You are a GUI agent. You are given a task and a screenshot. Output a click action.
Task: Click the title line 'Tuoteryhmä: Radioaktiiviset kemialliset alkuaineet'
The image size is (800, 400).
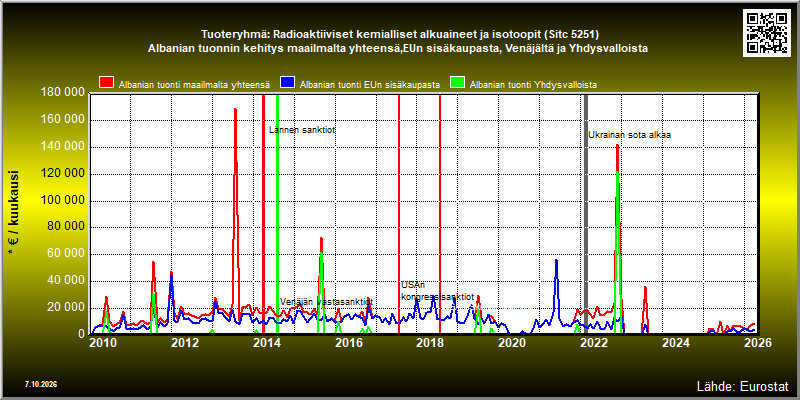click(400, 35)
